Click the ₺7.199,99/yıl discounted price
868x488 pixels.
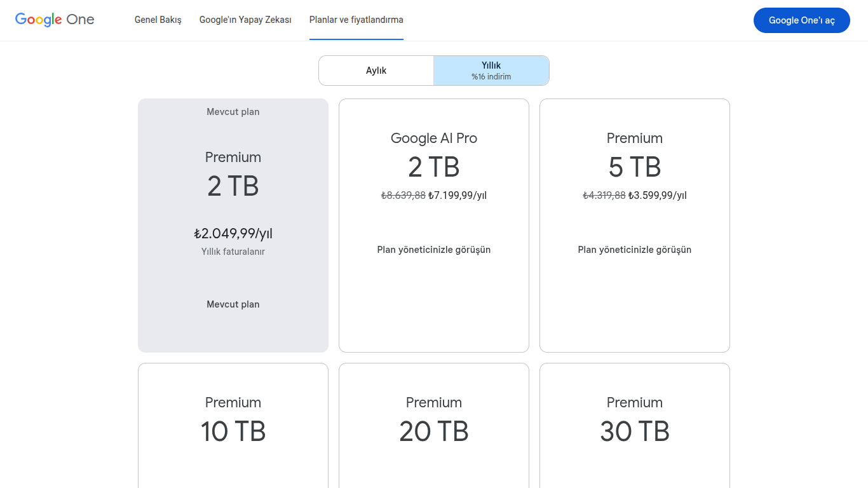(x=458, y=196)
